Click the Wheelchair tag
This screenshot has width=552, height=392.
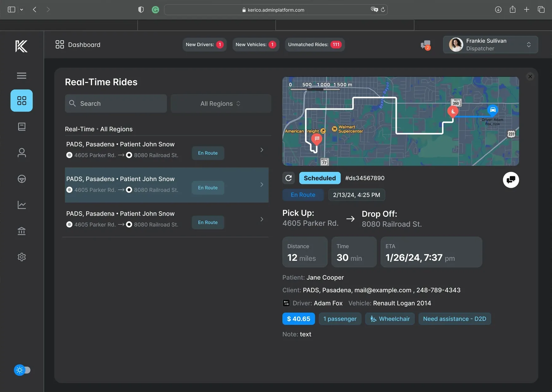click(390, 319)
